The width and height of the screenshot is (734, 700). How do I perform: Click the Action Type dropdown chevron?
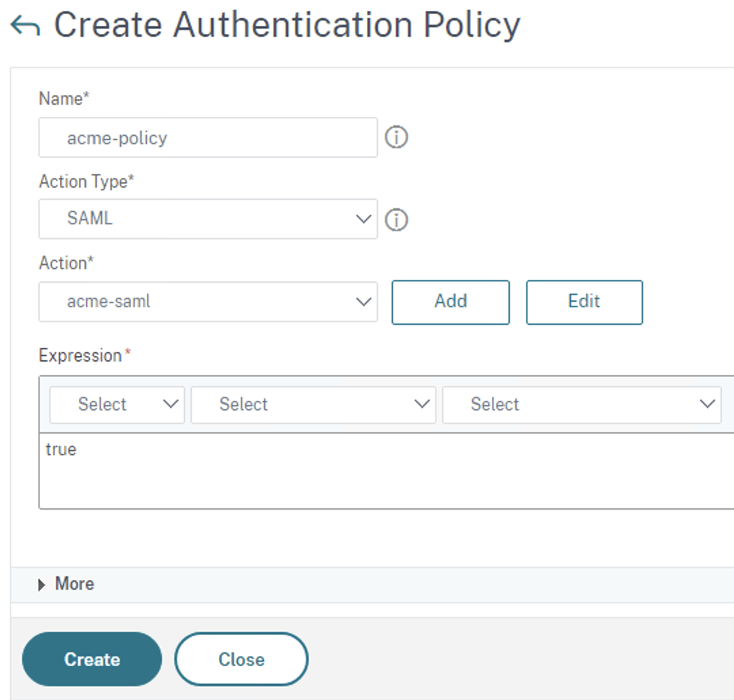(364, 219)
